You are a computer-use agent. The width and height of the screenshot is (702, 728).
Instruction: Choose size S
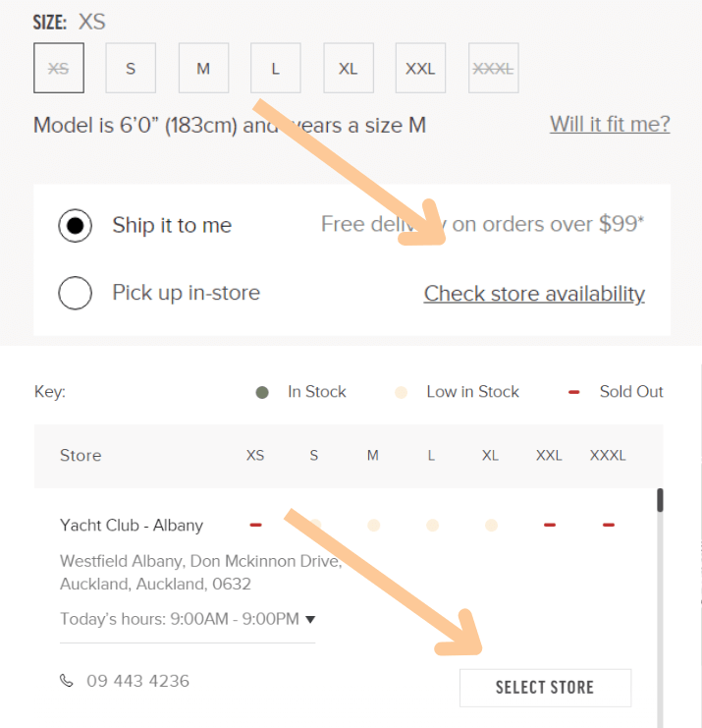pyautogui.click(x=131, y=68)
